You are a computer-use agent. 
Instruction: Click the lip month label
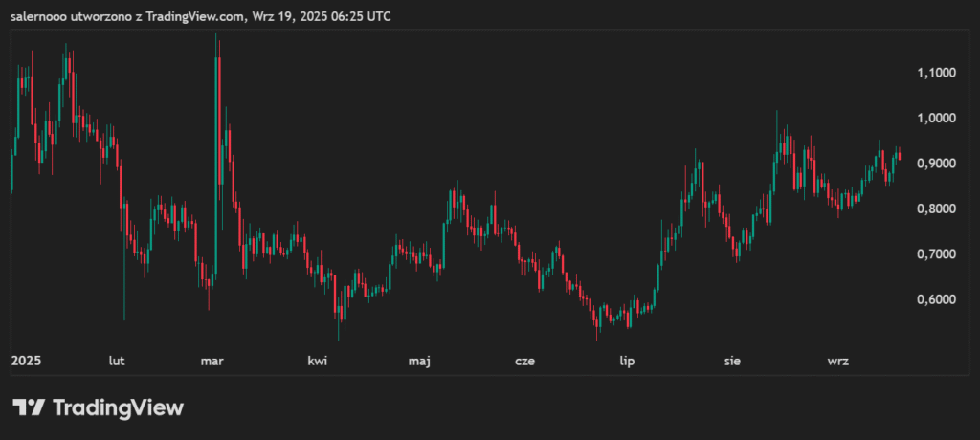[627, 361]
